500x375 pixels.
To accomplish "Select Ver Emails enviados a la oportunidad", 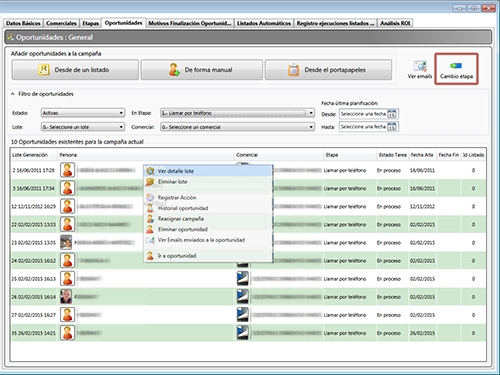I will point(208,240).
